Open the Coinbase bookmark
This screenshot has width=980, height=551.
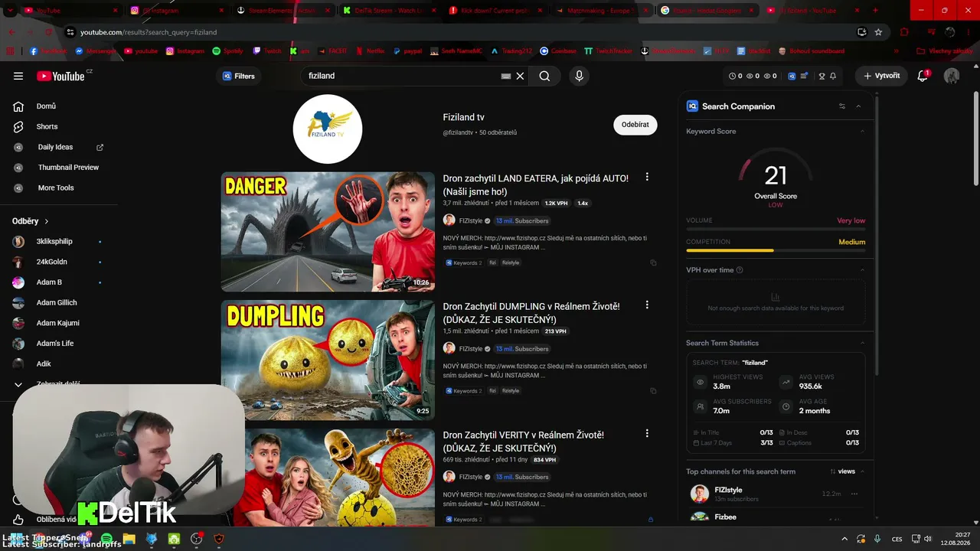[558, 51]
